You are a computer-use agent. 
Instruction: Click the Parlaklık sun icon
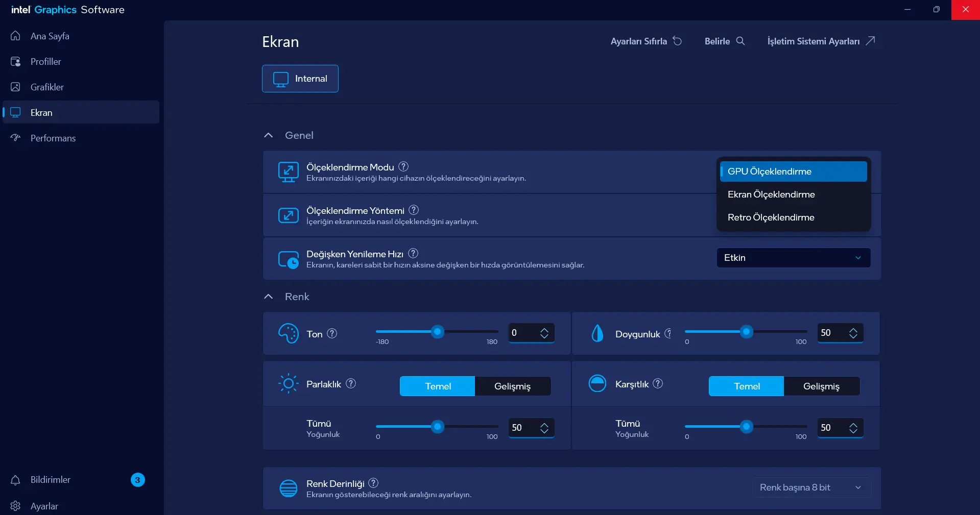(x=289, y=383)
